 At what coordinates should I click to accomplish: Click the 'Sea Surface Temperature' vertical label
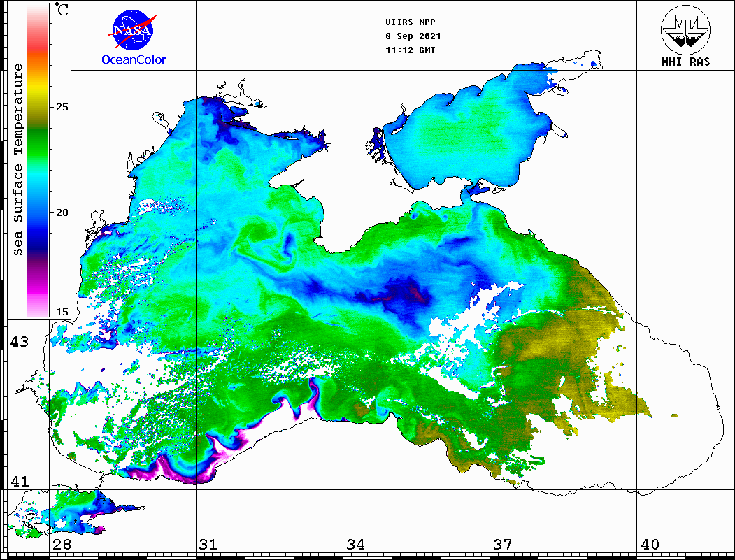17,159
